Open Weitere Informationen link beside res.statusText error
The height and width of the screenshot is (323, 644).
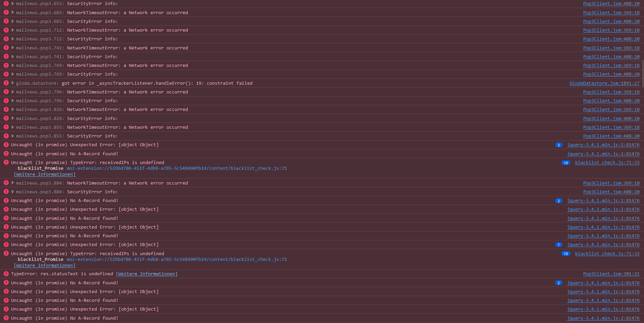click(x=147, y=274)
